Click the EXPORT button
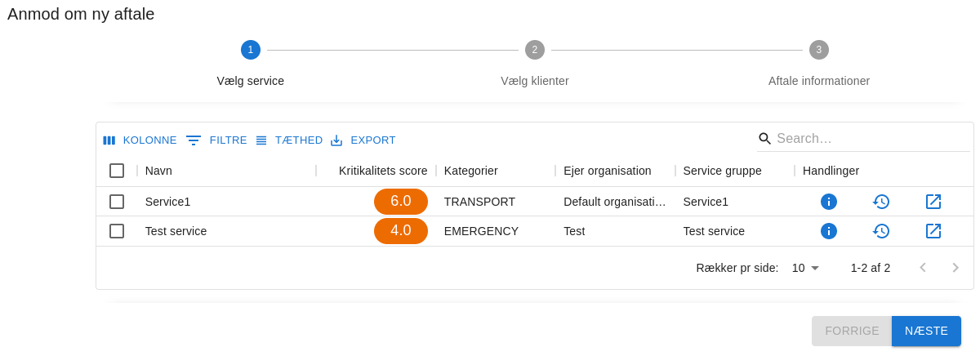 363,140
